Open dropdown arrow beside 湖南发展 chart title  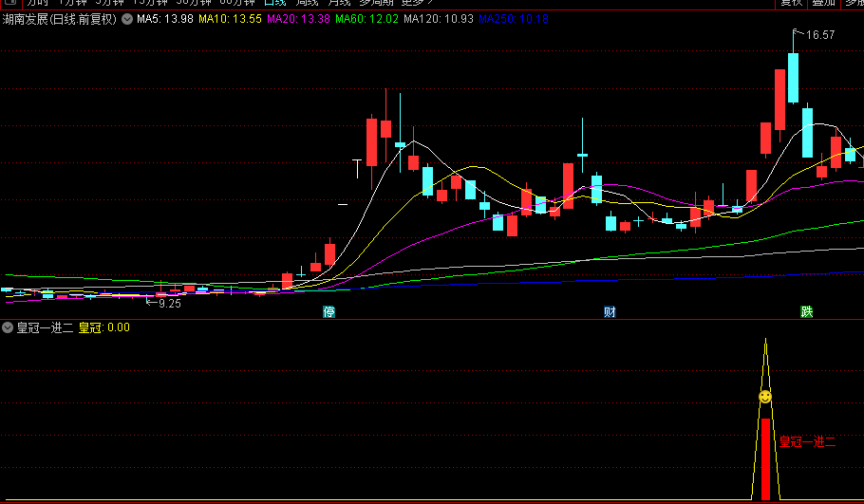pyautogui.click(x=127, y=19)
